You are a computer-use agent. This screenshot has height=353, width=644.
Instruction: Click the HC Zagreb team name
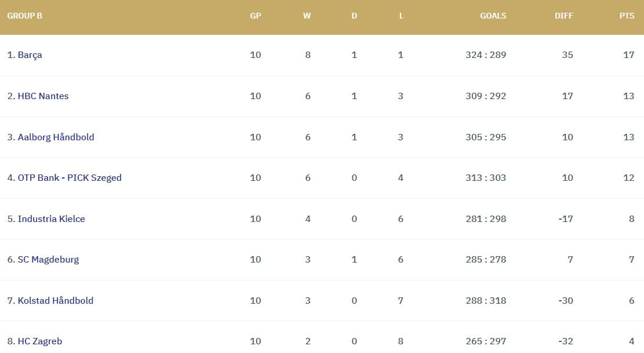(x=39, y=341)
